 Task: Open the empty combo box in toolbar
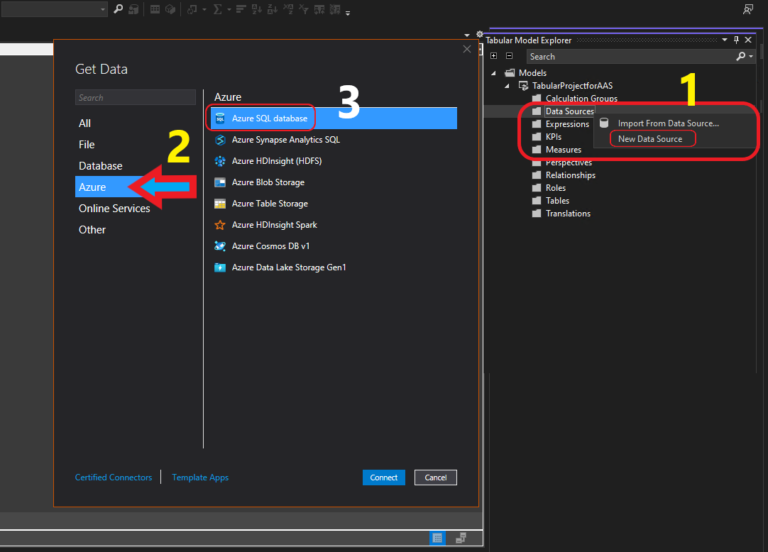point(54,9)
